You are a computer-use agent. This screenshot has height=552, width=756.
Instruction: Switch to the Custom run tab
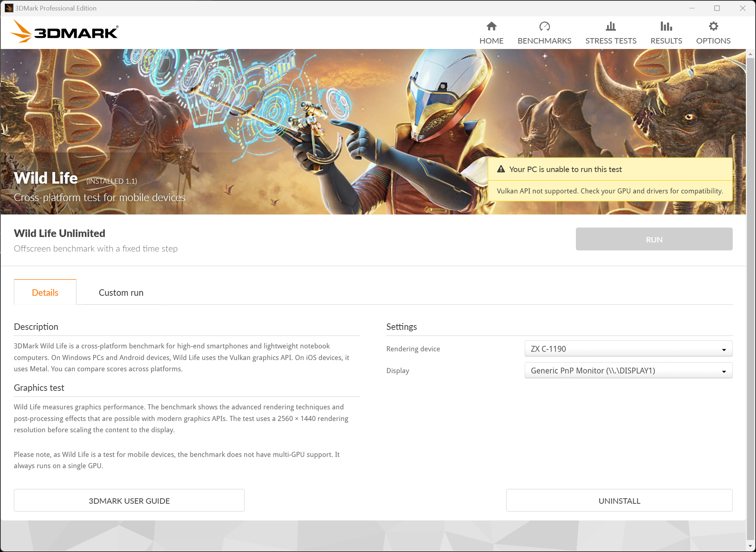121,293
